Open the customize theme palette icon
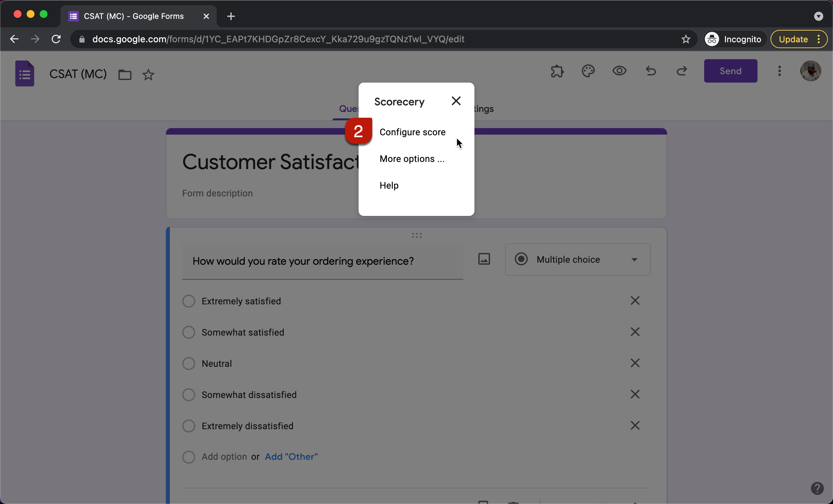 588,71
